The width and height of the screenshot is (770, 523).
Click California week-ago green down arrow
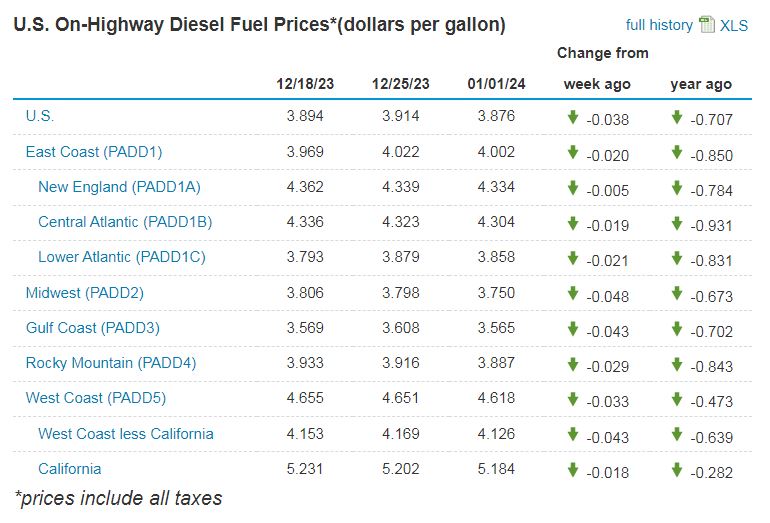tap(573, 470)
